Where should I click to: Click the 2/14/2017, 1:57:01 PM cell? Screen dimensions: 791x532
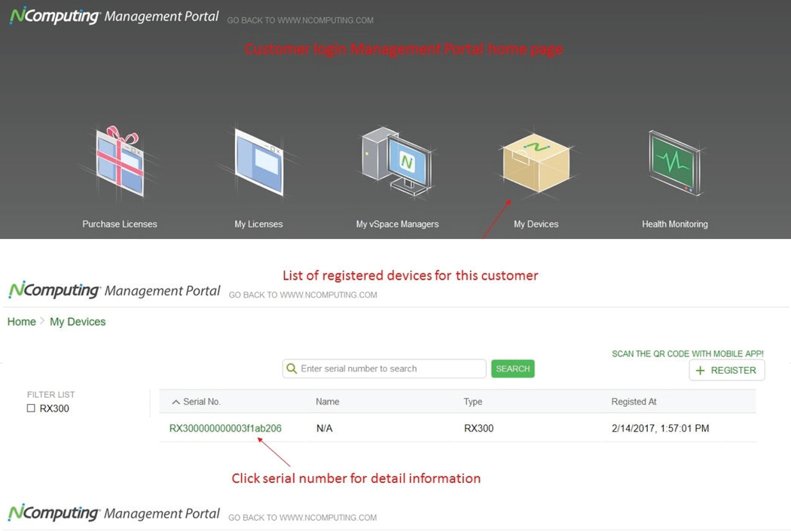coord(661,429)
